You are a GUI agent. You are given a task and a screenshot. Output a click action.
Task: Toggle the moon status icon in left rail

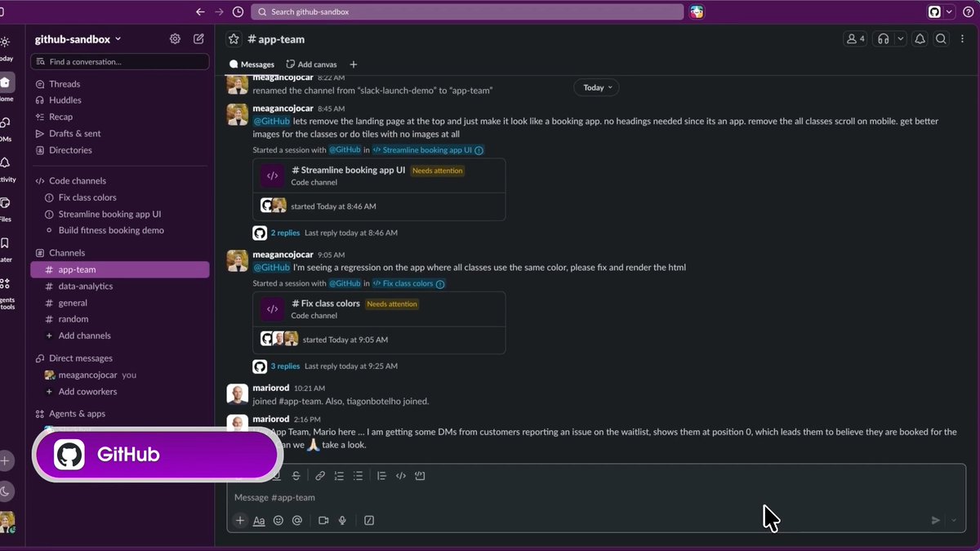[x=6, y=491]
